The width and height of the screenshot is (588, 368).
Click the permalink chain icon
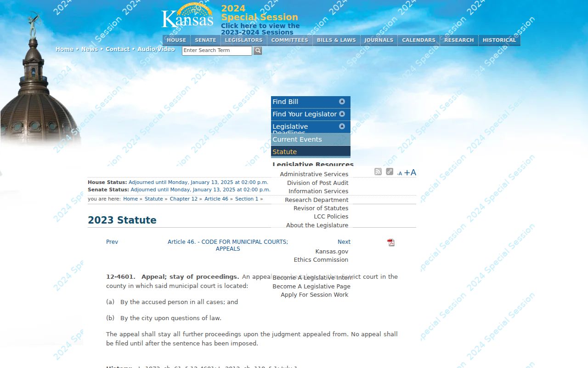point(390,172)
